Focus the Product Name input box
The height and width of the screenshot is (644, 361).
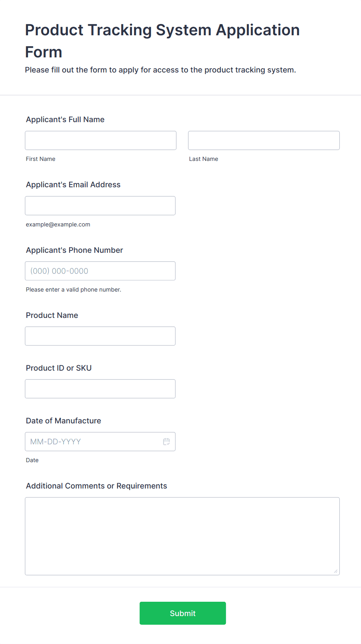click(100, 336)
